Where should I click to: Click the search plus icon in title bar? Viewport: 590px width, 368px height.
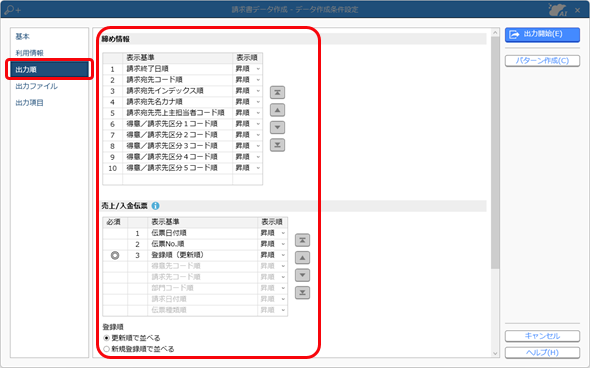13,10
